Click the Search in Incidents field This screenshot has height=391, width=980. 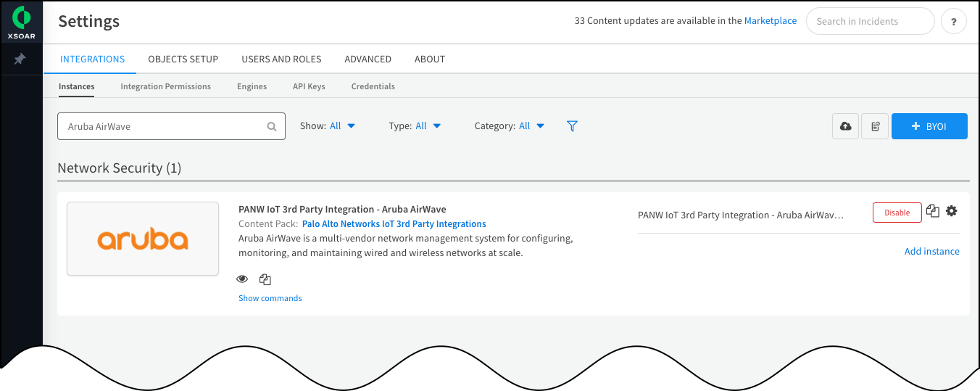click(870, 22)
